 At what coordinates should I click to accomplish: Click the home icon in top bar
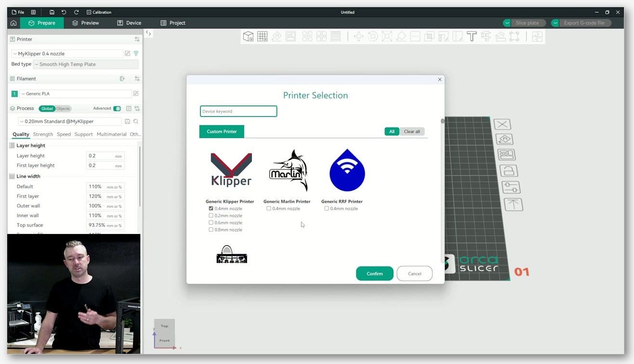click(13, 23)
